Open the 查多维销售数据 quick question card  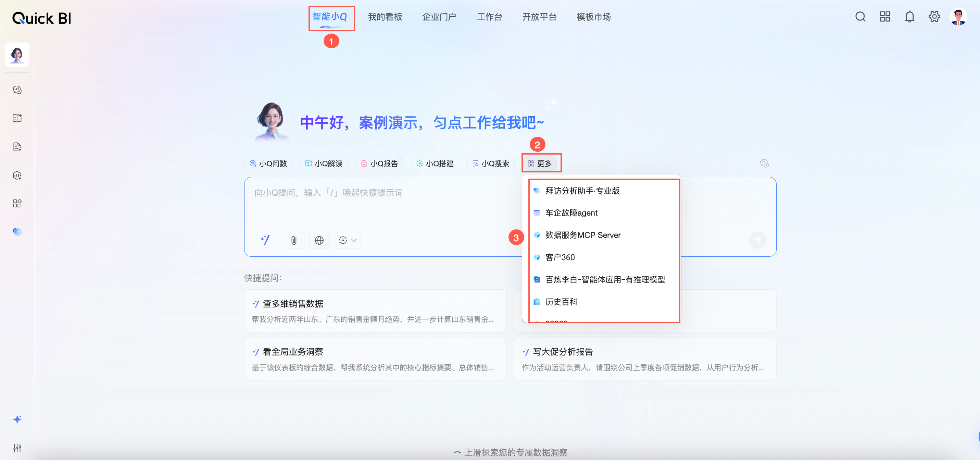tap(375, 311)
